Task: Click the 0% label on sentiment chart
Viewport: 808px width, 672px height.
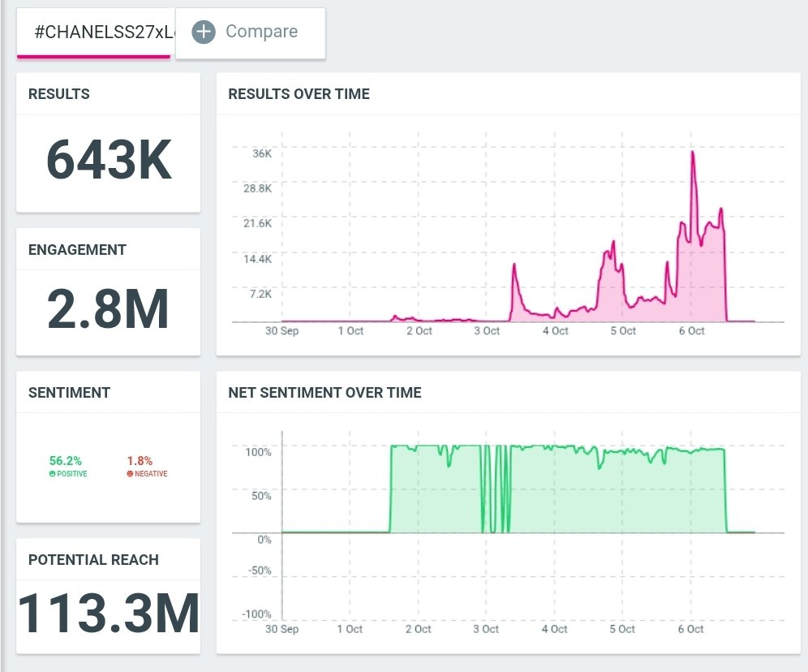Action: pos(264,540)
